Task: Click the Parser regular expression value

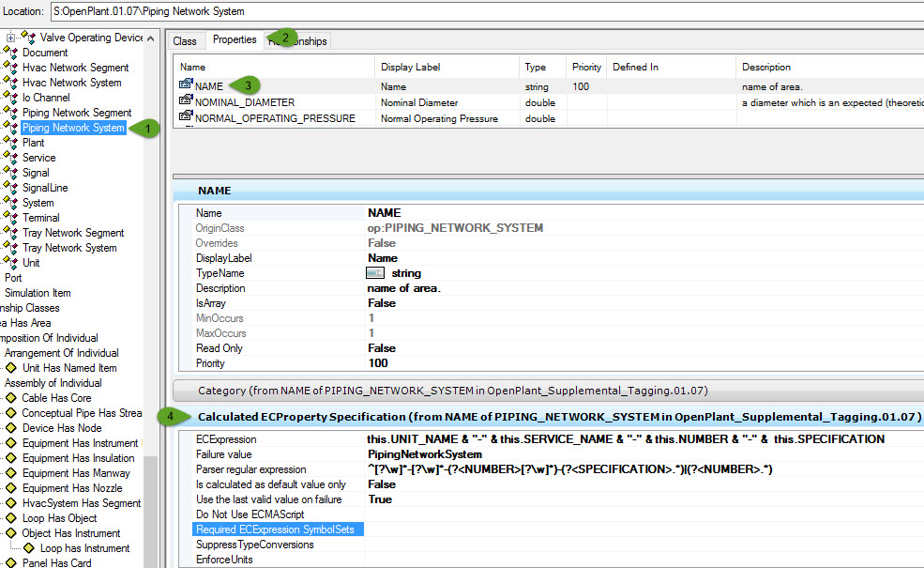Action: pos(569,469)
